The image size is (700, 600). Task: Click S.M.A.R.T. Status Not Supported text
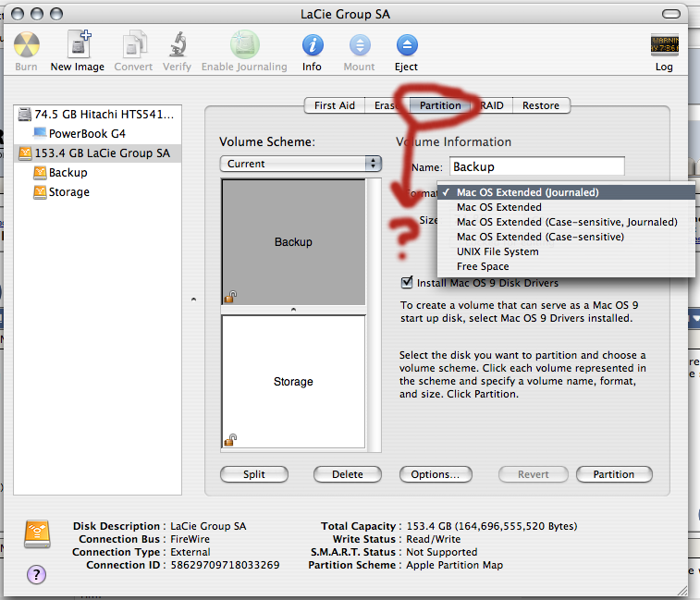tap(441, 552)
